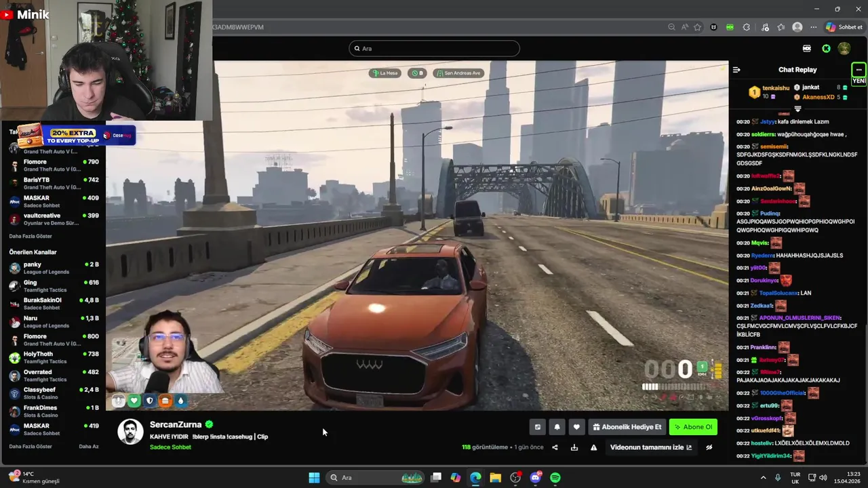This screenshot has height=488, width=868.
Task: Click Daha Fazla Göster under Önerilen Kanallar
Action: (31, 447)
